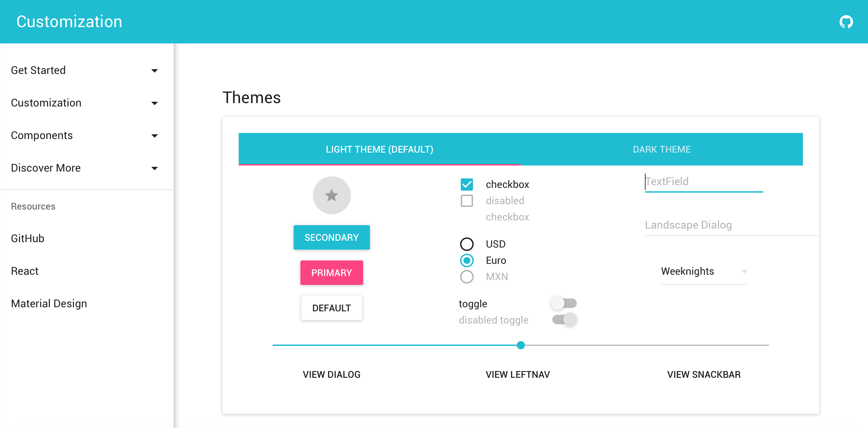Select the USD radio button

point(467,244)
